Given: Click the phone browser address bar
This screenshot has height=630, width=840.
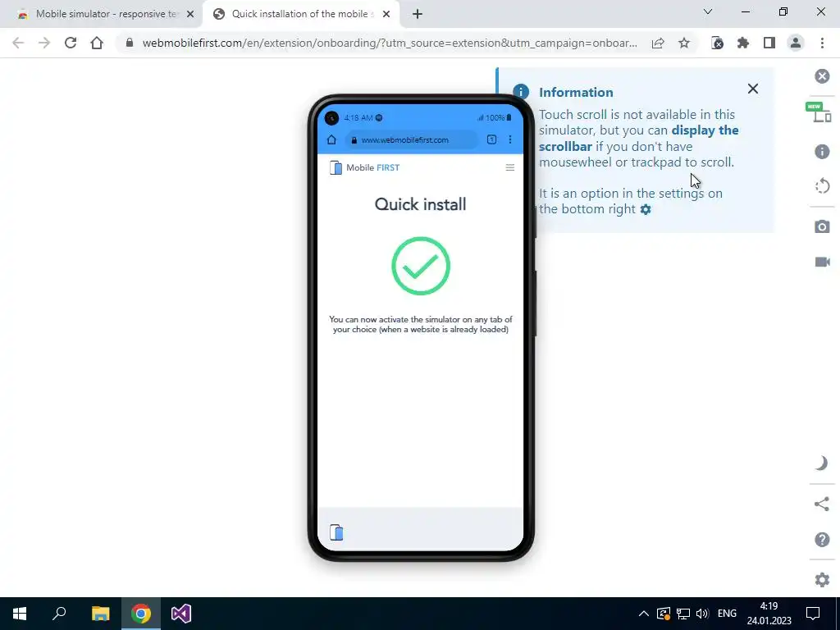Looking at the screenshot, I should 412,139.
